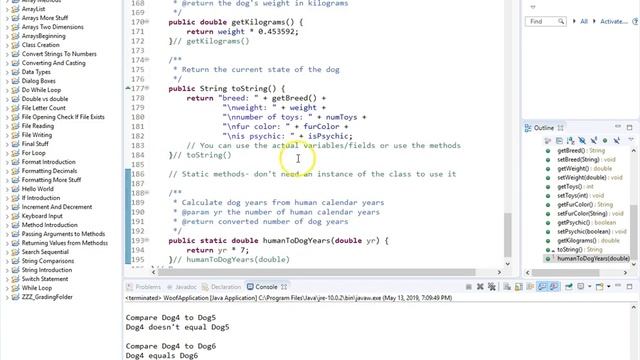The image size is (640, 360).
Task: Expand the Hello World project
Action: point(7,189)
